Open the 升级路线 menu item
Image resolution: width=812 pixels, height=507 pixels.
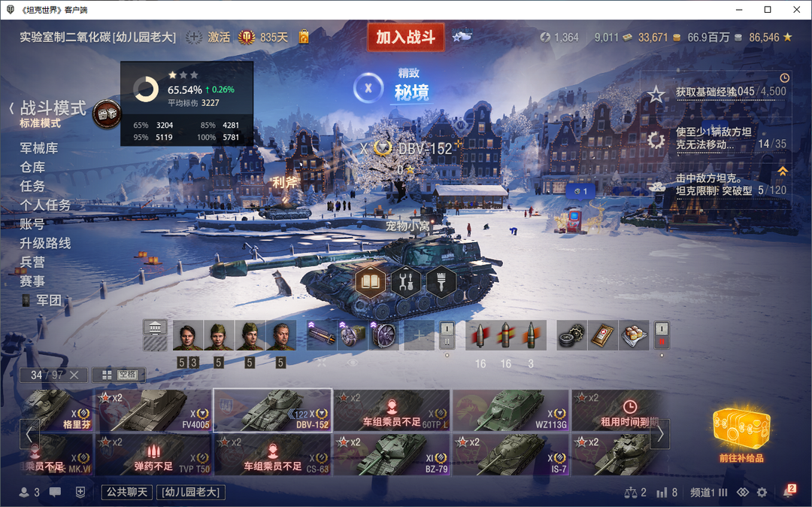[x=45, y=244]
